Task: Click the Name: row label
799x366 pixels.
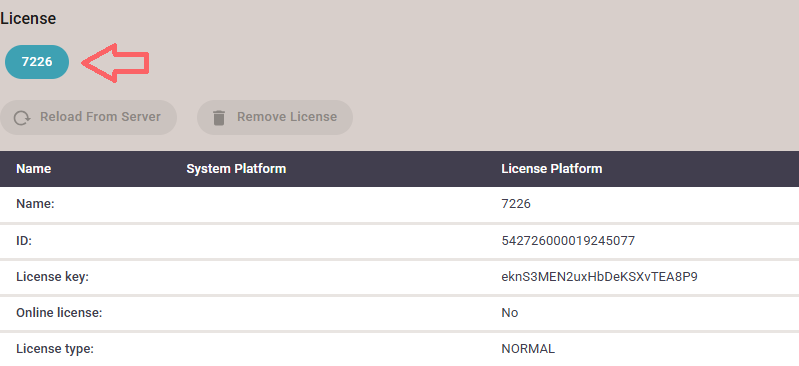Action: 35,204
